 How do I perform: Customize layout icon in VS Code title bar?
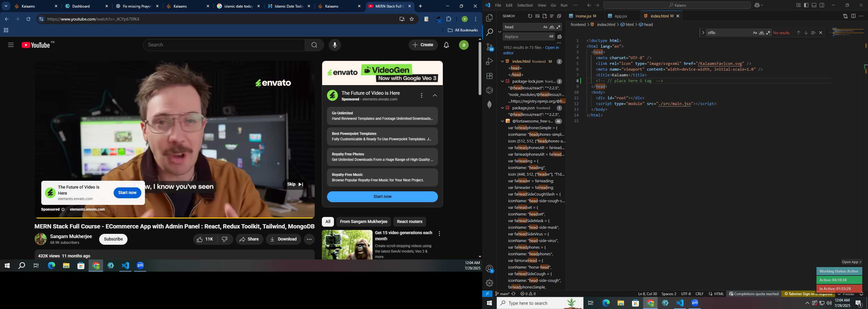click(798, 5)
